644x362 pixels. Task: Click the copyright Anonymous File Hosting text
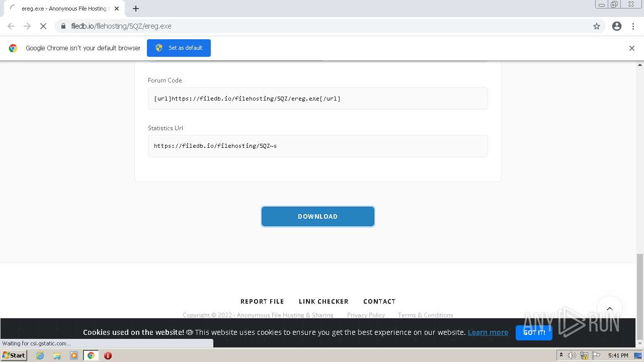click(x=258, y=315)
